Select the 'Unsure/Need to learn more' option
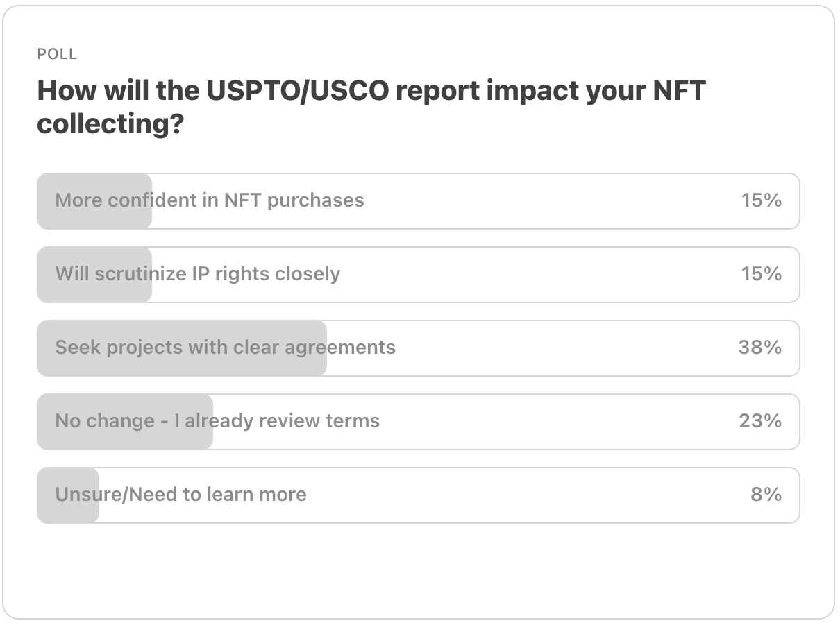This screenshot has height=623, width=840. [x=418, y=495]
